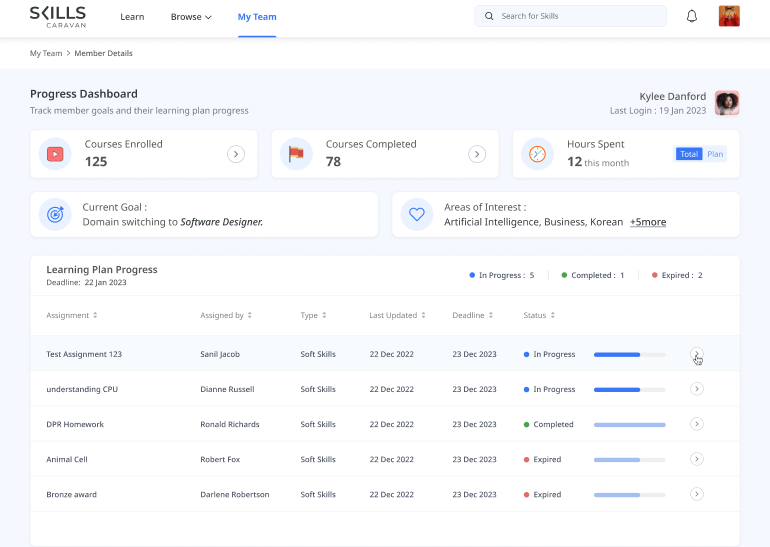Click the notification bell icon
770x547 pixels.
[691, 16]
